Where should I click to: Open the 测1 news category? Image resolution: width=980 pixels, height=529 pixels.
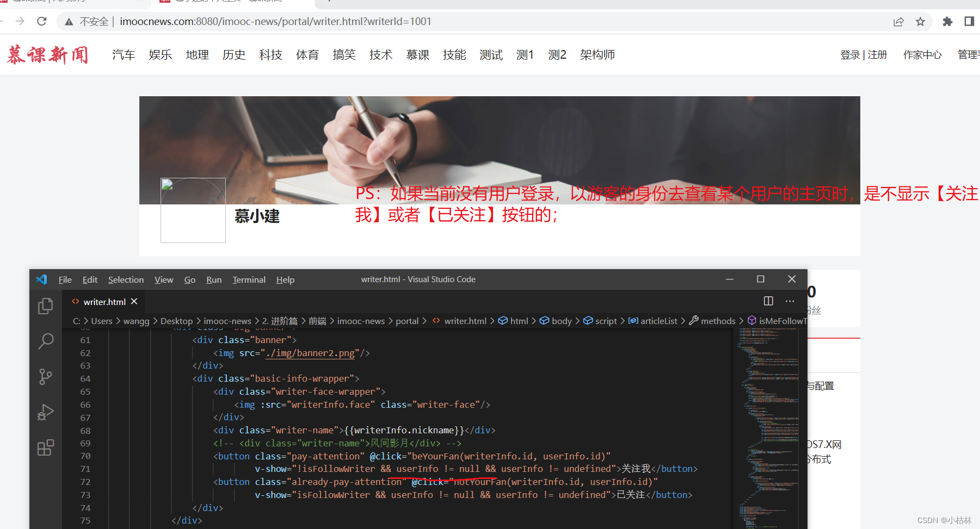click(525, 55)
